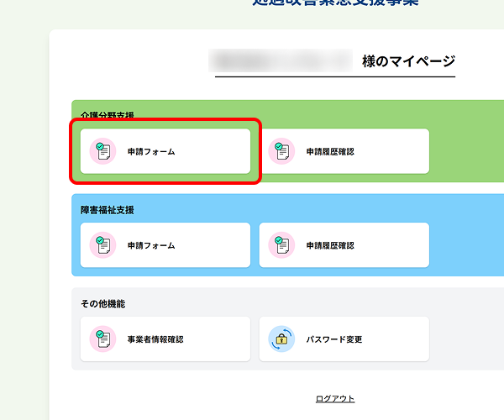Click the document icon for 介護分野支援 申請履歴確認
Viewport: 504px width, 420px height.
[x=281, y=151]
